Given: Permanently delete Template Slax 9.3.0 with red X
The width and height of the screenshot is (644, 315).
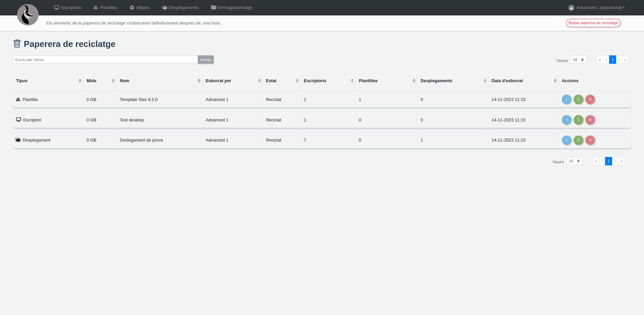Looking at the screenshot, I should tap(590, 100).
